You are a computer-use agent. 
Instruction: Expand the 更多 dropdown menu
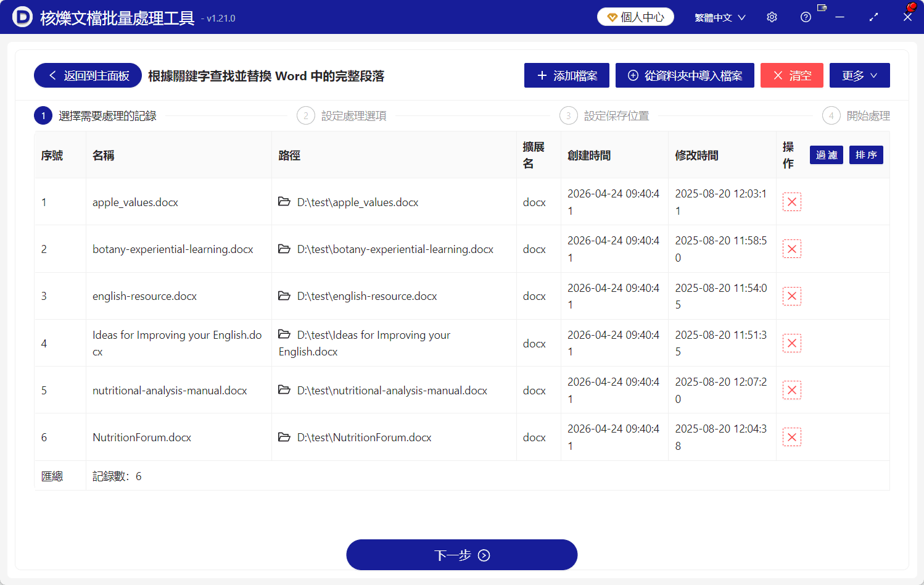point(859,75)
